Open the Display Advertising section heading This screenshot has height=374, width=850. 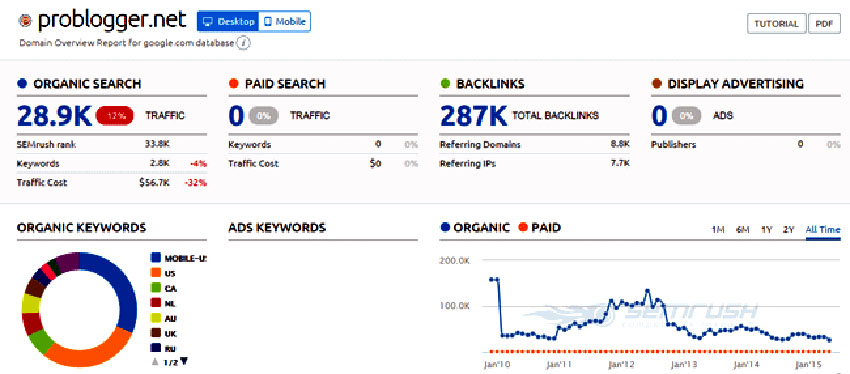coord(736,84)
